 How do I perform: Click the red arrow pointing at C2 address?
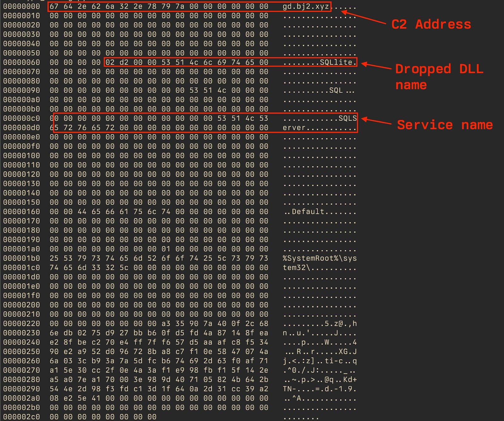coord(364,17)
